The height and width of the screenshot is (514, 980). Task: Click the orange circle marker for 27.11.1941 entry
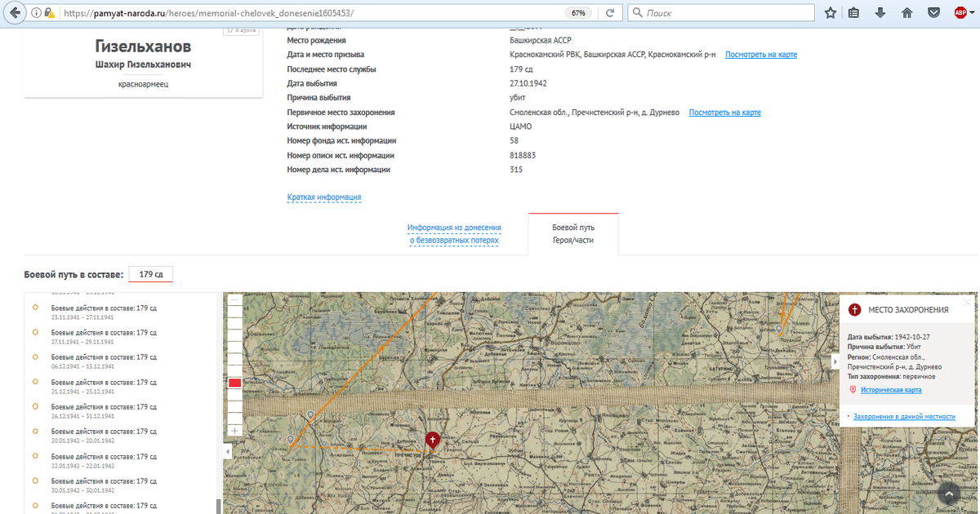35,332
